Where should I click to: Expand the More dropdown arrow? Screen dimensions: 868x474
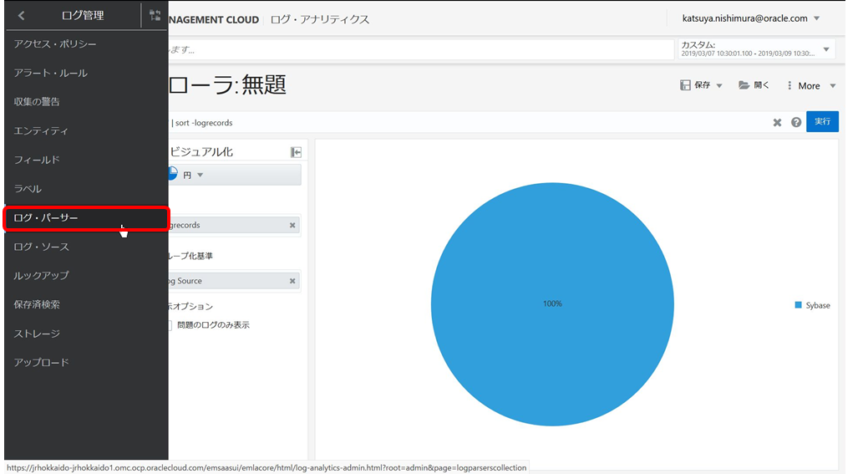click(833, 86)
